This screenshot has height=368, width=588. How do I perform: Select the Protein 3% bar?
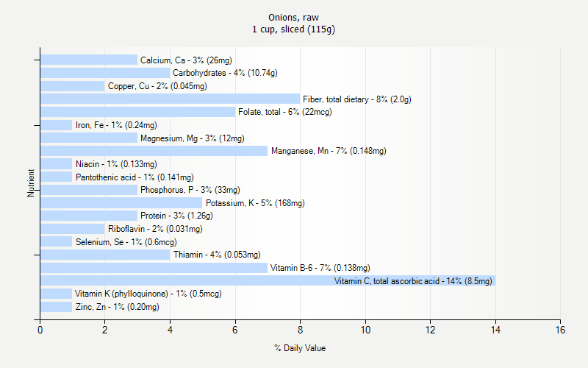[x=89, y=216]
